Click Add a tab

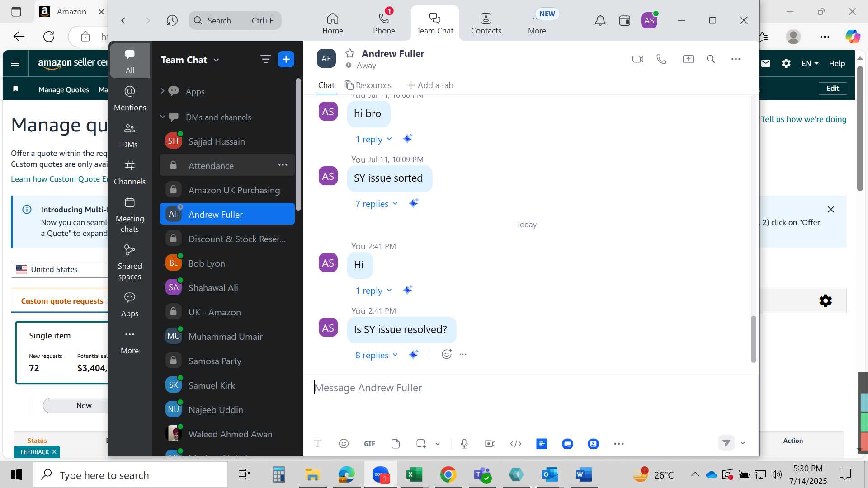430,85
